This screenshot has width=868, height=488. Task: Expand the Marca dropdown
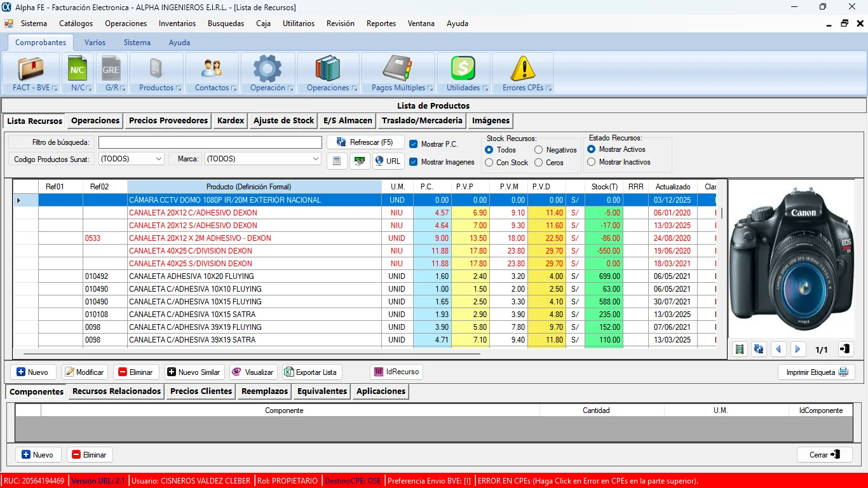[x=316, y=159]
